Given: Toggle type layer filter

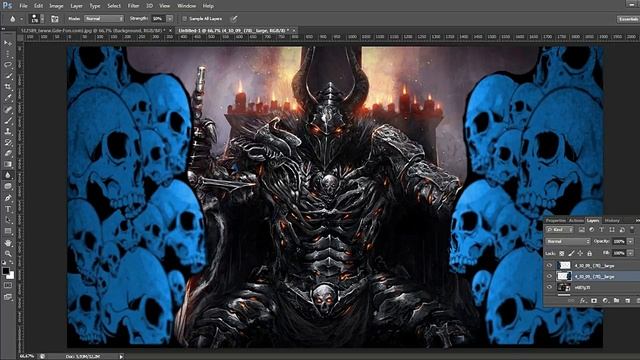Looking at the screenshot, I should [602, 230].
